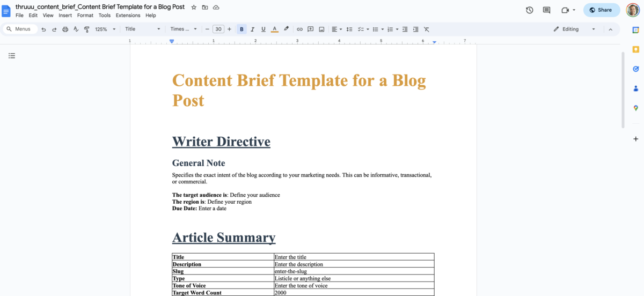Insert a numbered list
Screen dimensions: 644x296
click(390, 29)
